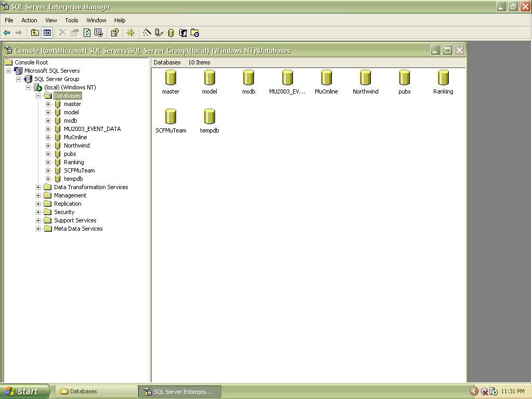Open the Action menu
532x399 pixels.
pos(29,20)
